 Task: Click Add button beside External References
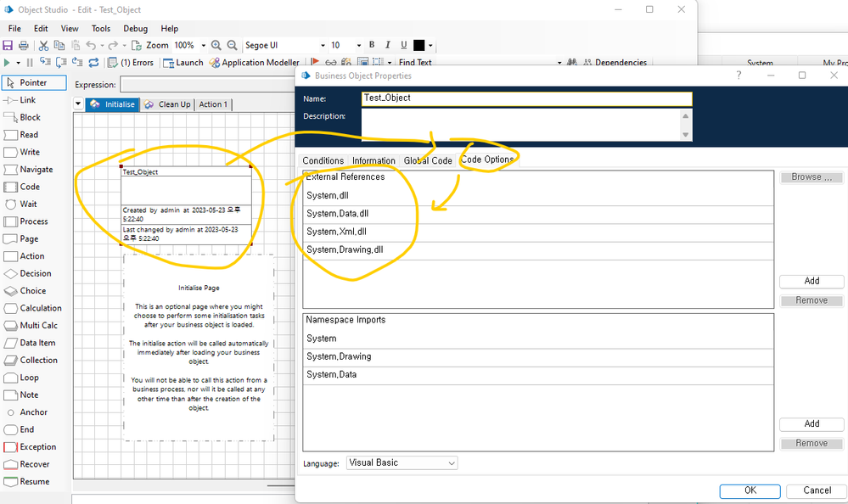coord(811,281)
